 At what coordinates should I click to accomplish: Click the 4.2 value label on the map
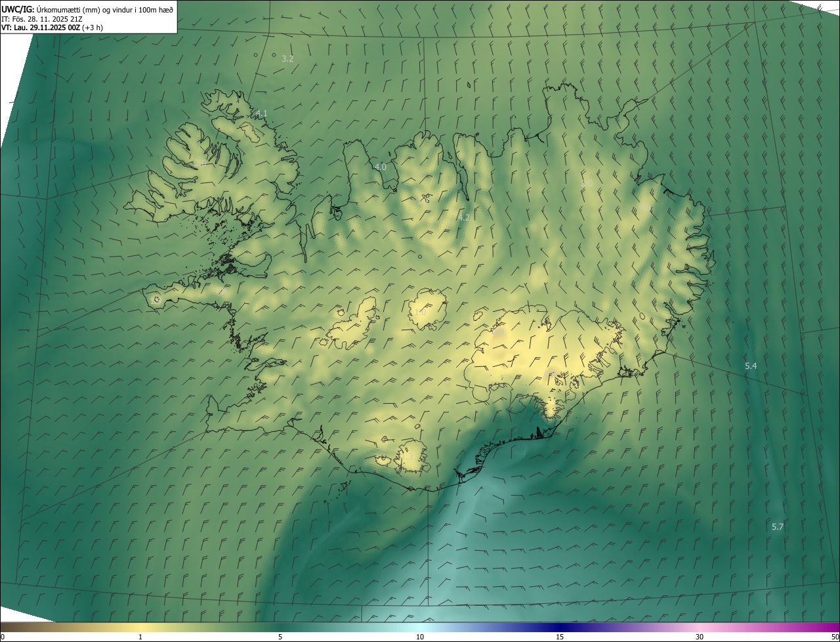tap(463, 217)
